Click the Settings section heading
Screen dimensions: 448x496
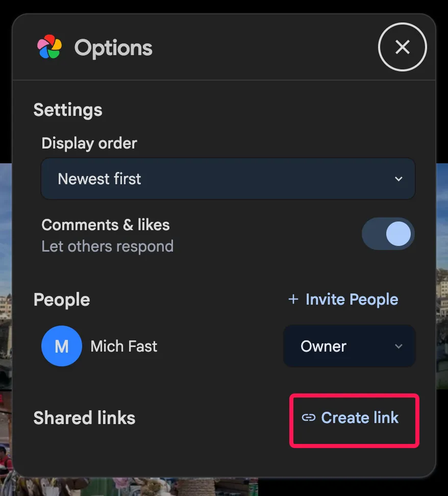click(68, 110)
